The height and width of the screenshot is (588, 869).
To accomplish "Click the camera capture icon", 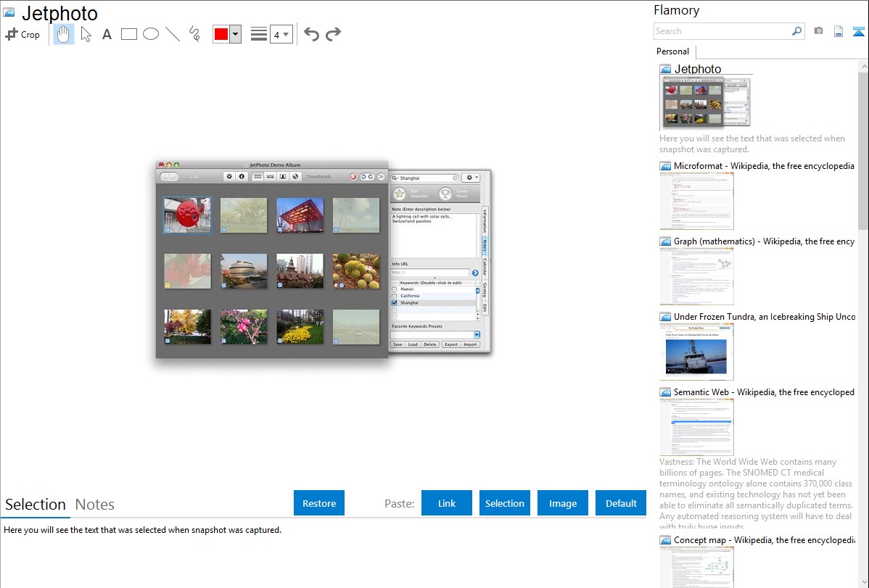I will pos(818,31).
